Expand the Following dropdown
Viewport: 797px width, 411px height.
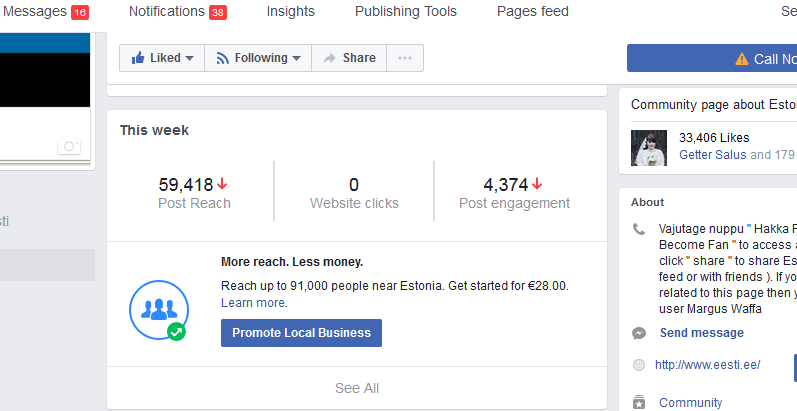coord(258,58)
